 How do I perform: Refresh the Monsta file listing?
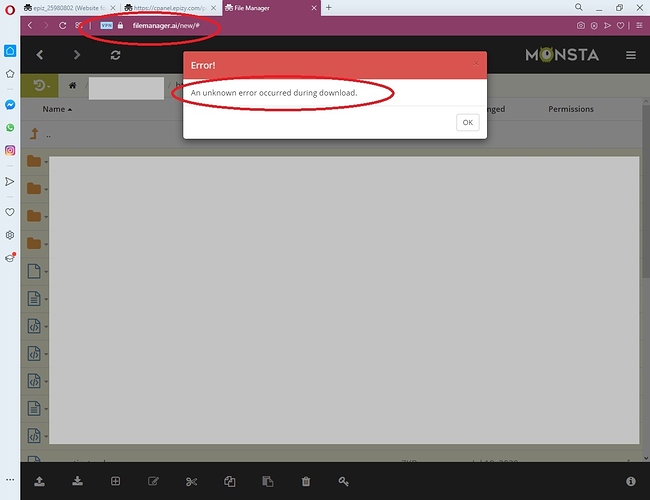click(115, 55)
